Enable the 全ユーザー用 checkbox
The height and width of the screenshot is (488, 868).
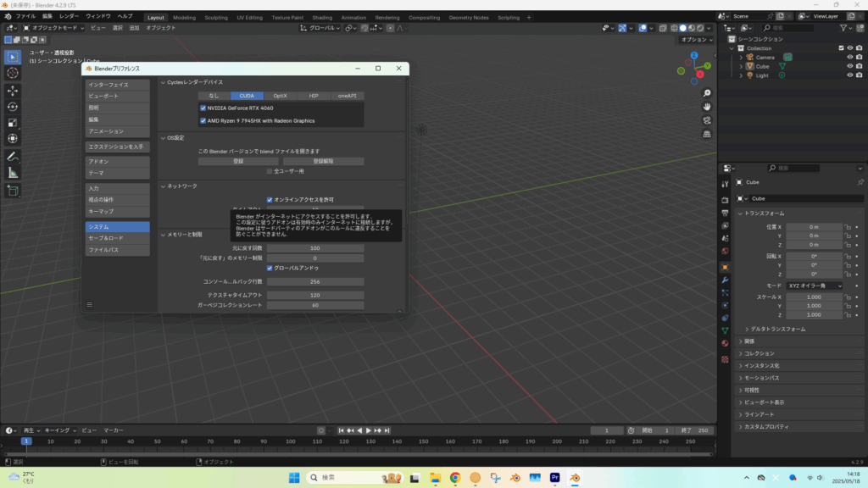[x=270, y=171]
